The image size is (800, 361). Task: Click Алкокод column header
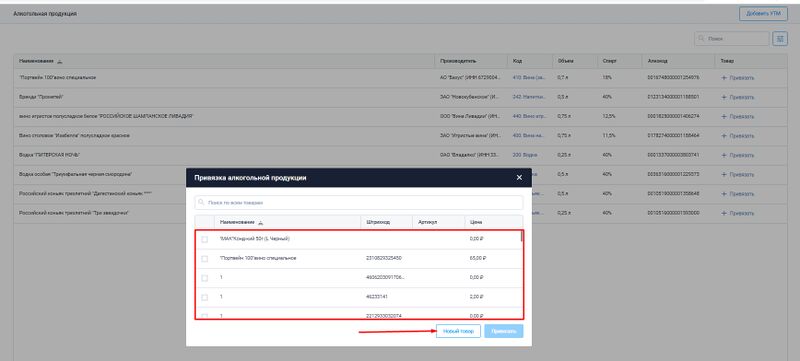pos(657,61)
